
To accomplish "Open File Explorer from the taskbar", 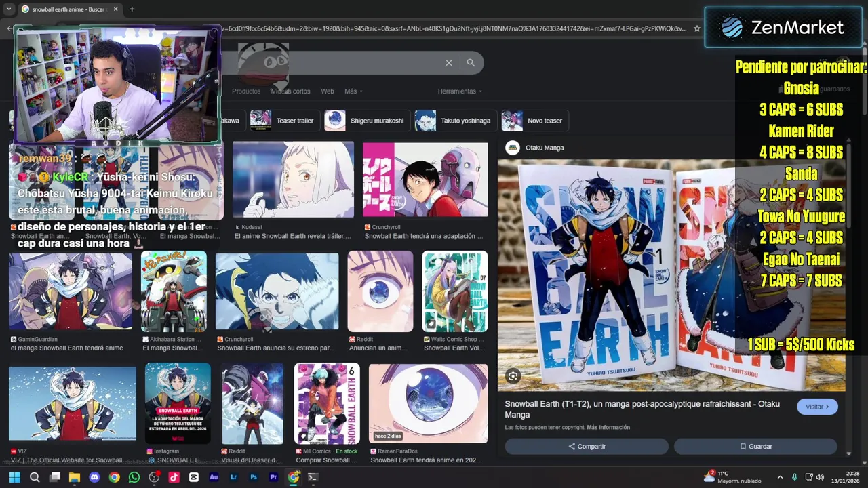I will pyautogui.click(x=75, y=477).
